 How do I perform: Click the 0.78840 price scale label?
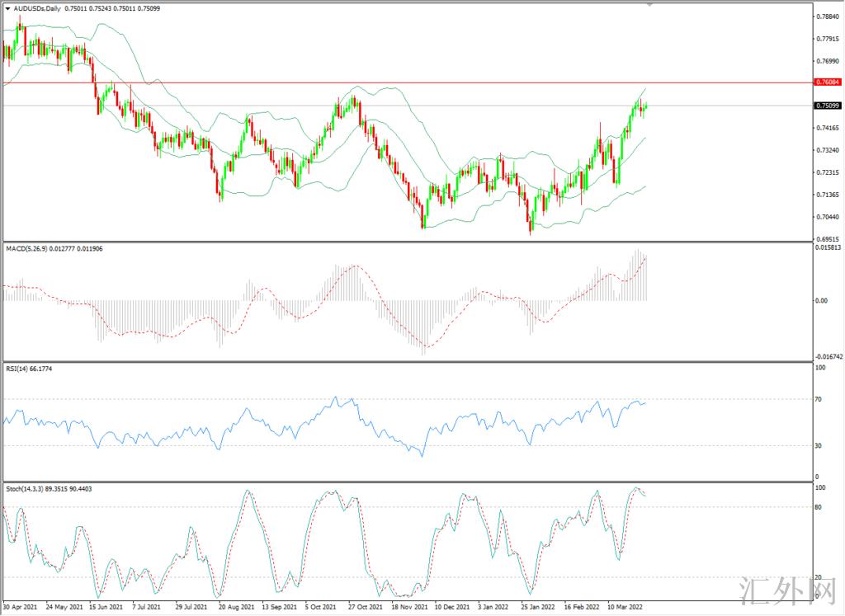pos(826,16)
